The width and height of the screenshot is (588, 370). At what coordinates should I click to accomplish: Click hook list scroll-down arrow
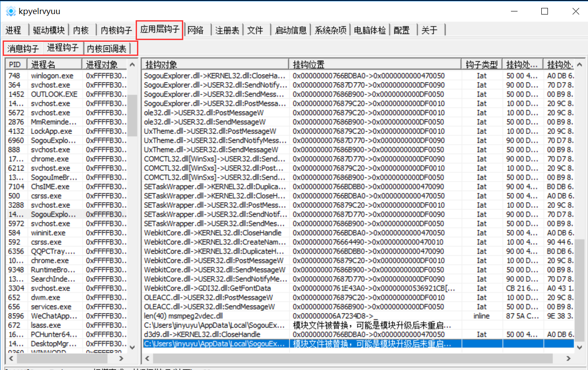(580, 347)
